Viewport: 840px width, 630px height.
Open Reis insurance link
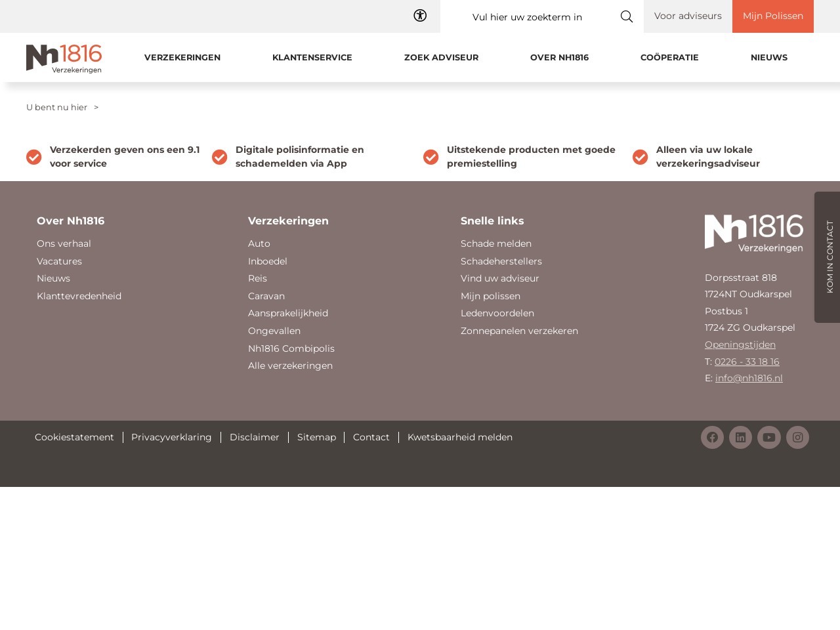point(257,279)
